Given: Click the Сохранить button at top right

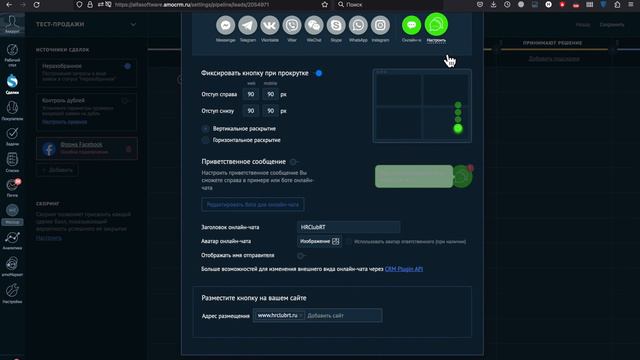Looking at the screenshot, I should (611, 24).
